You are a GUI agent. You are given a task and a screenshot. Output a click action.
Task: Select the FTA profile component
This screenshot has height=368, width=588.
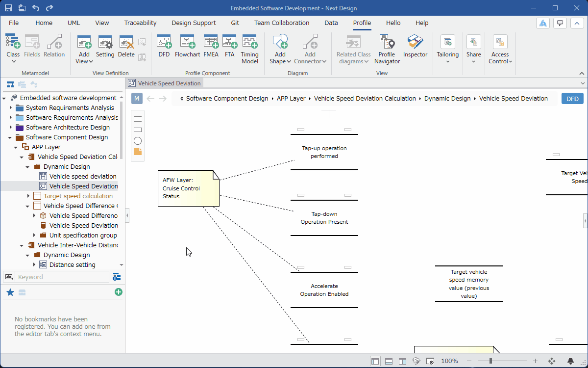(x=230, y=47)
